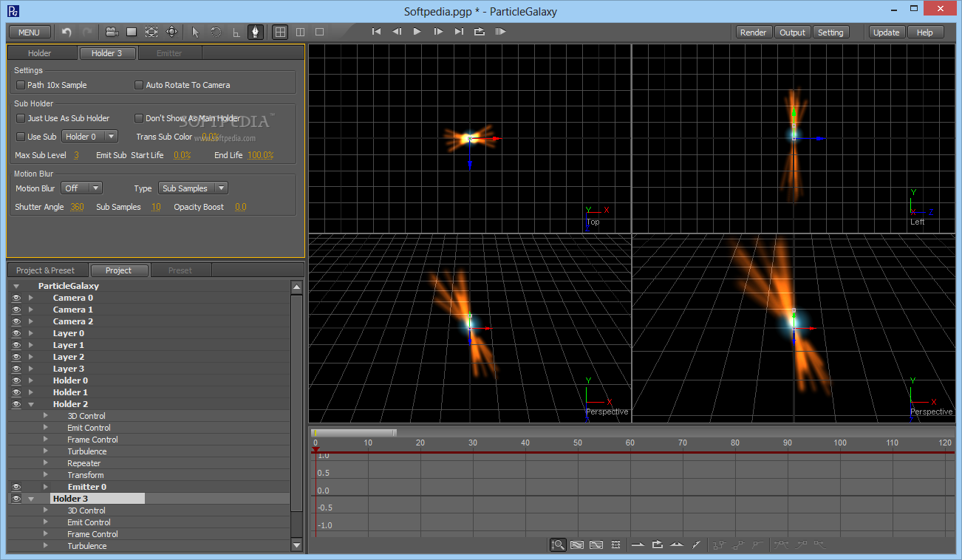
Task: Switch to four-viewport layout icon
Action: [280, 32]
